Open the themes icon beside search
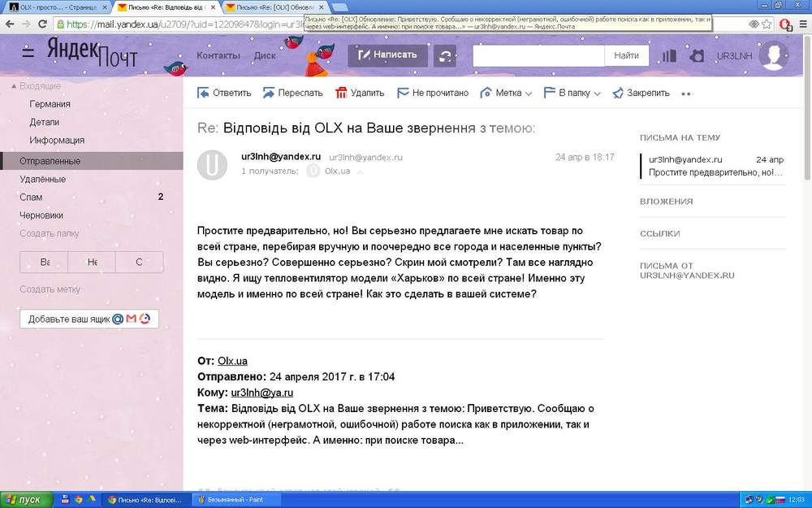The width and height of the screenshot is (812, 508). pos(669,55)
